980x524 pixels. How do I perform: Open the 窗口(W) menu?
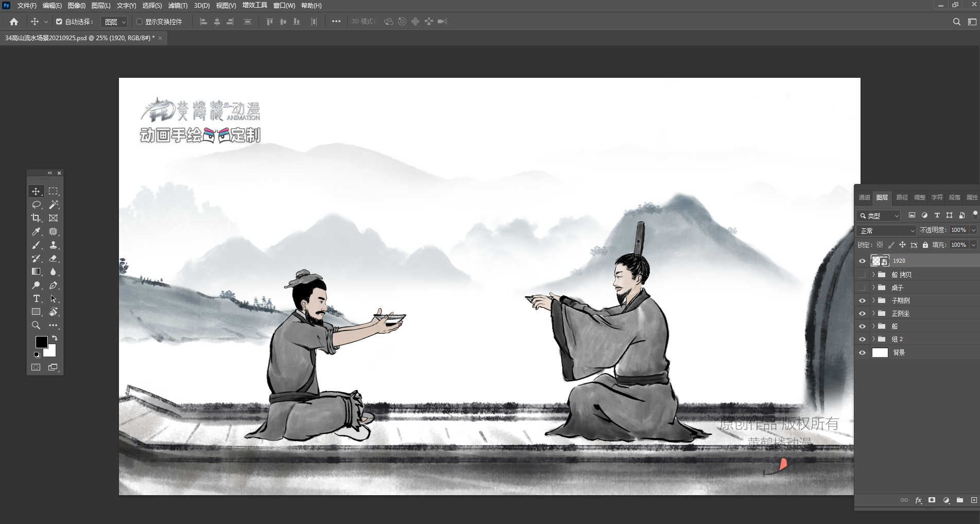click(284, 6)
